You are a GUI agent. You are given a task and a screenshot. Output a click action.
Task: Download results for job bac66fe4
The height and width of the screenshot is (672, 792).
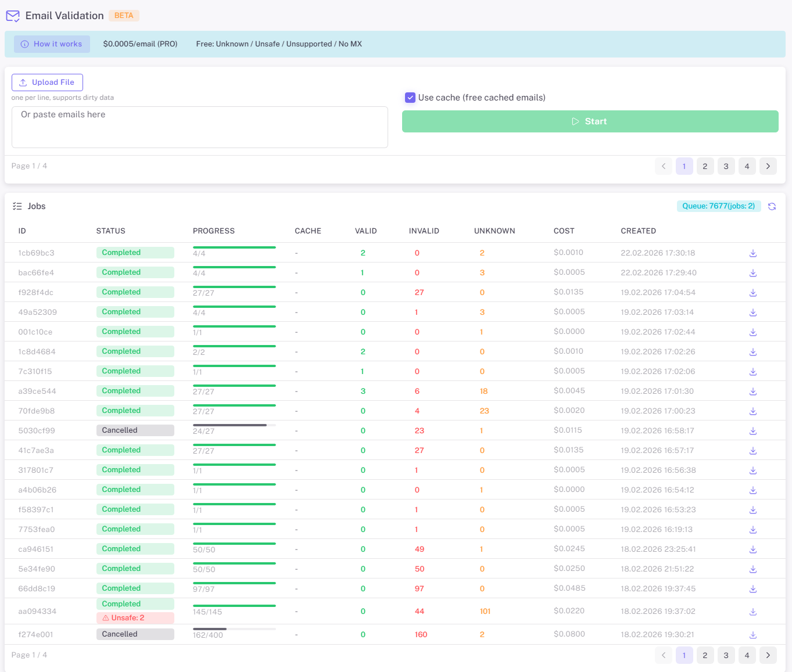[752, 273]
